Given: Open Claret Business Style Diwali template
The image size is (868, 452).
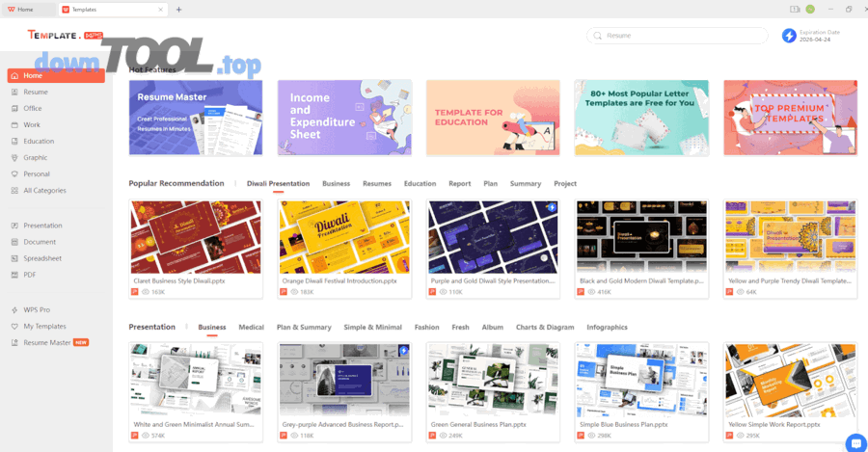Looking at the screenshot, I should click(196, 249).
